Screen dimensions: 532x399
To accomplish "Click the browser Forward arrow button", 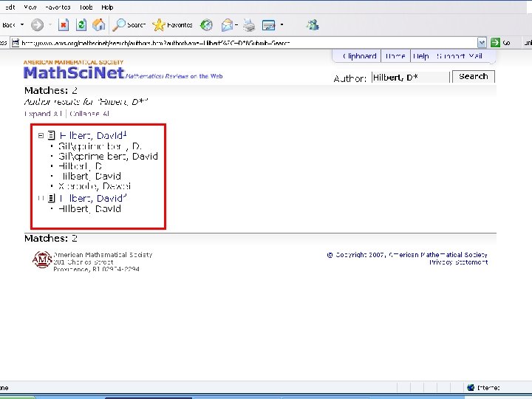I will pyautogui.click(x=38, y=25).
